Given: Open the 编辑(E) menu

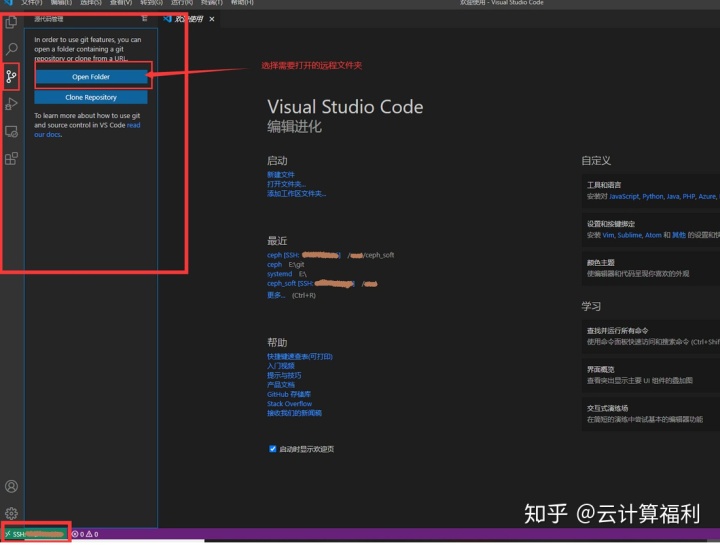Looking at the screenshot, I should pyautogui.click(x=61, y=3).
